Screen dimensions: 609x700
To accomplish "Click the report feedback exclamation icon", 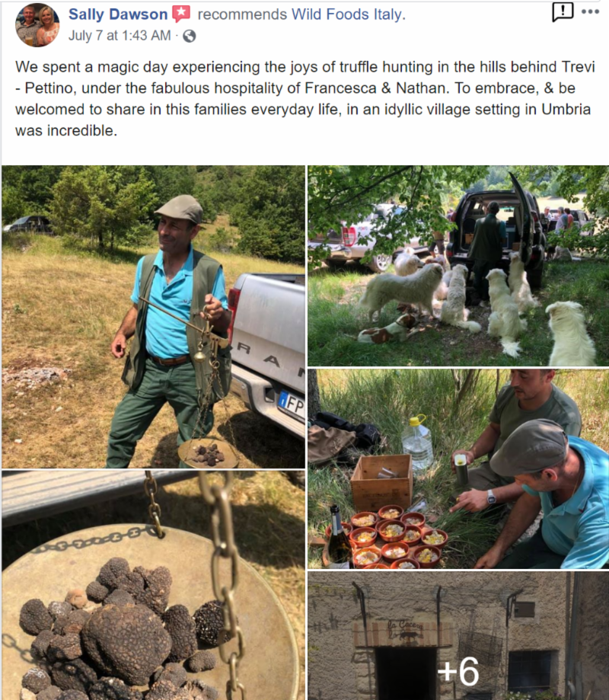I will coord(563,11).
